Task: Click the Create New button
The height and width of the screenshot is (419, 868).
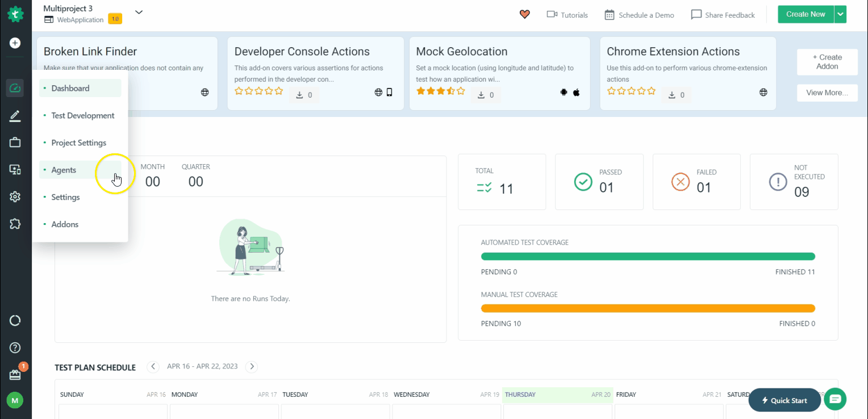Action: pos(806,14)
